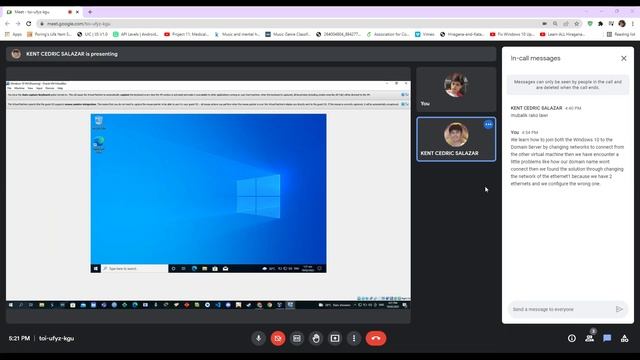Select the KENT CEDRIC SALAZAR participant tile
Image resolution: width=640 pixels, height=360 pixels.
click(456, 139)
